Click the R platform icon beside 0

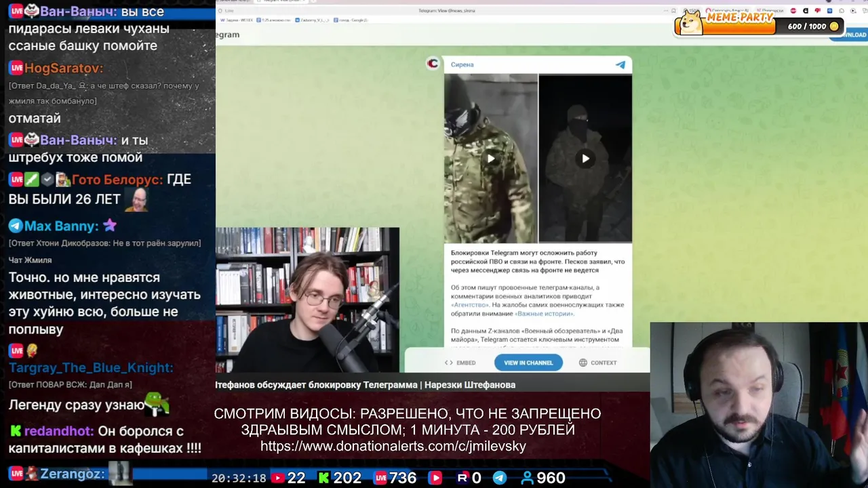[x=462, y=478]
